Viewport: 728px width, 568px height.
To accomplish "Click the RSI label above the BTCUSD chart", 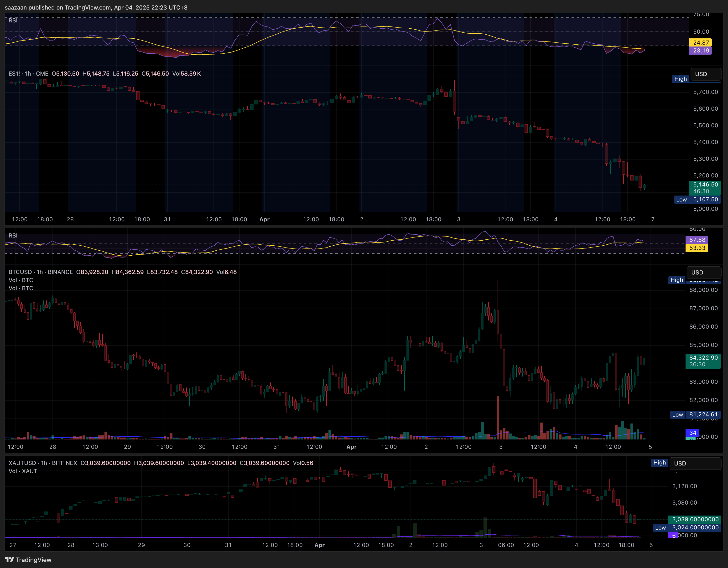I will [13, 236].
